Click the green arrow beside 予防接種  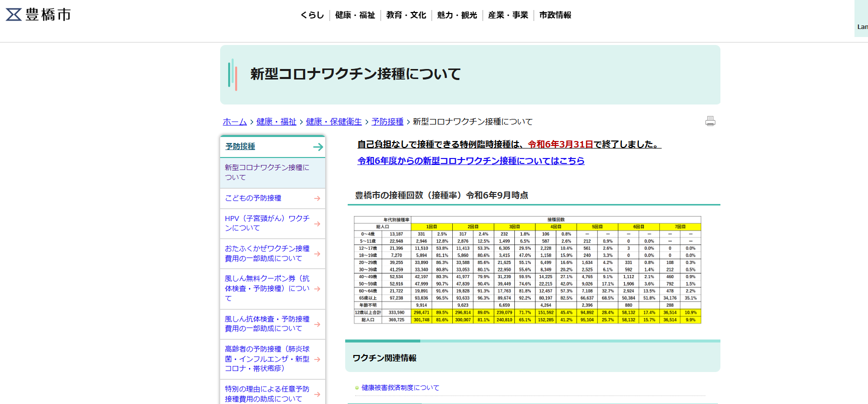pyautogui.click(x=318, y=147)
